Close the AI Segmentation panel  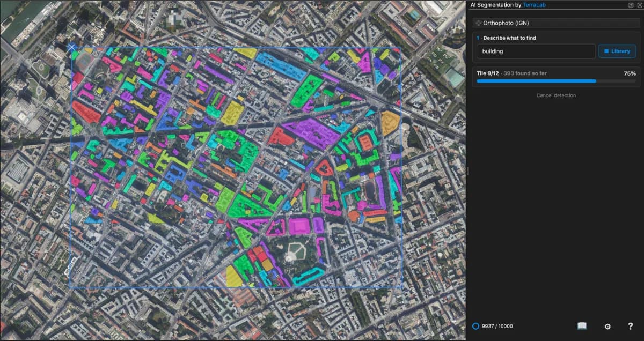coord(639,5)
